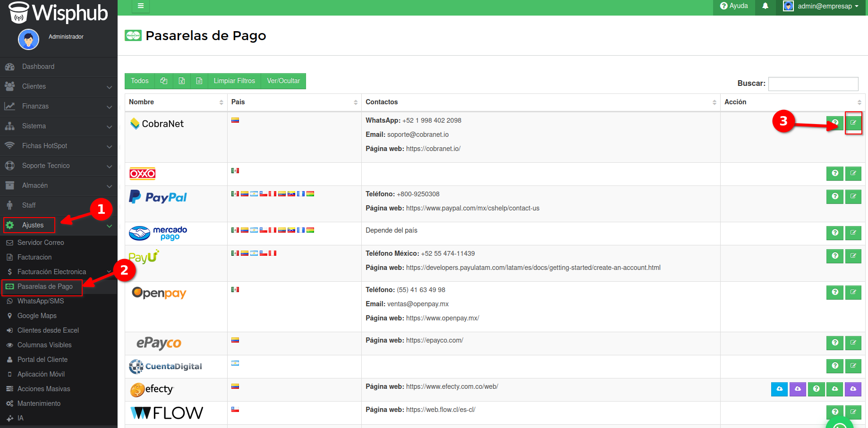Screen dimensions: 868x428
Task: Go to Dashboard in the sidebar
Action: [x=38, y=67]
